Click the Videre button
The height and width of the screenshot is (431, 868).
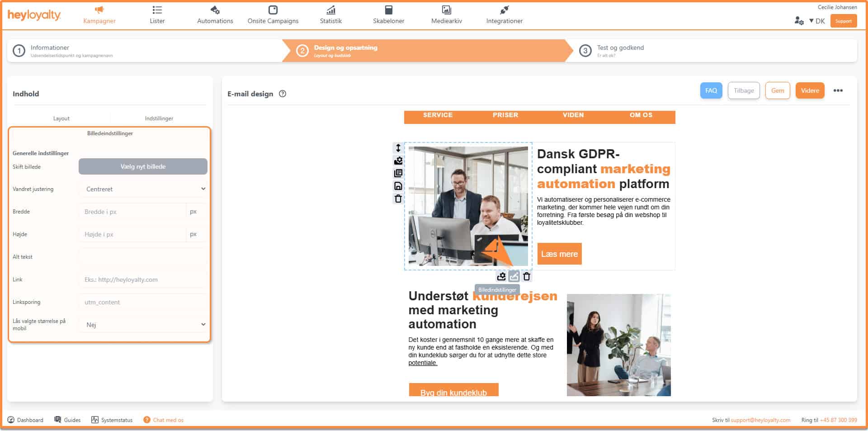coord(810,90)
